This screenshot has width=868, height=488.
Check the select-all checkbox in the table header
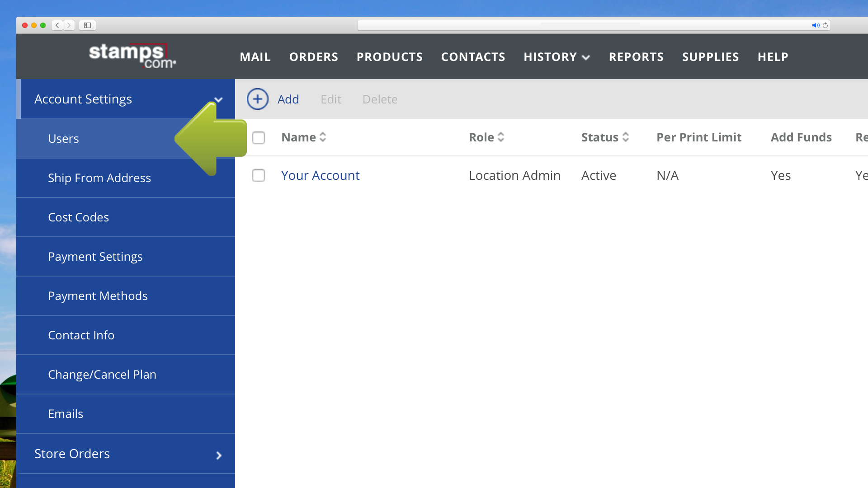click(259, 138)
